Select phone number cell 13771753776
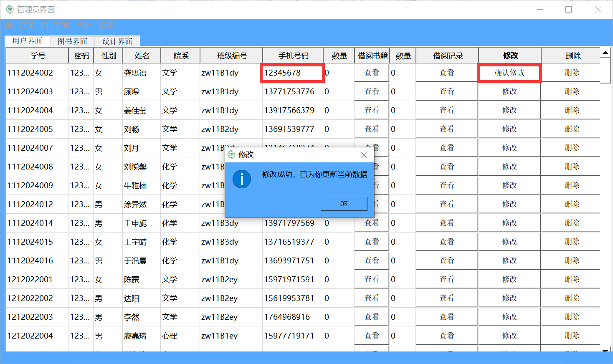The width and height of the screenshot is (613, 364). (x=293, y=91)
